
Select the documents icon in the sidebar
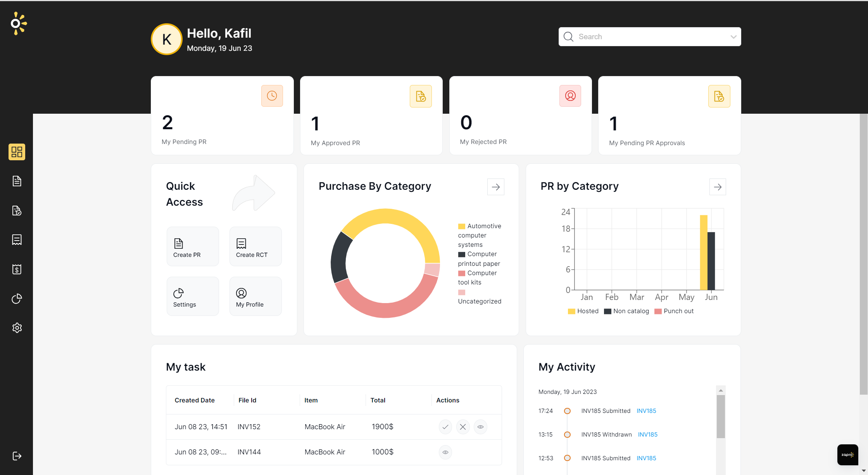click(x=17, y=181)
